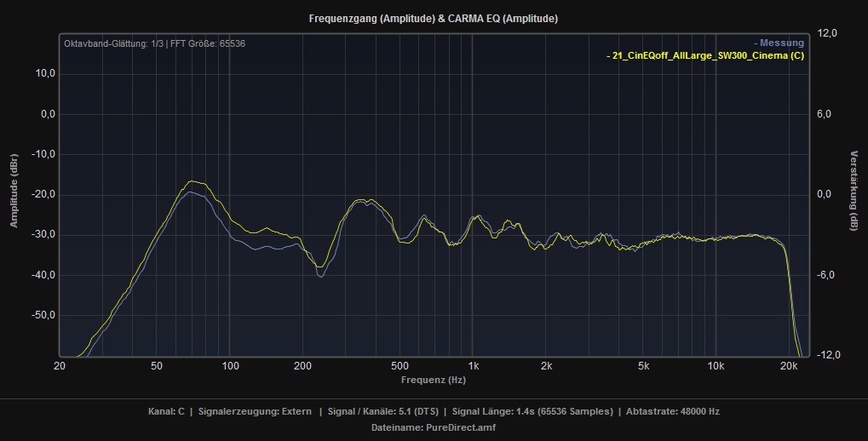Select the 10k frequency tick label

click(x=715, y=366)
